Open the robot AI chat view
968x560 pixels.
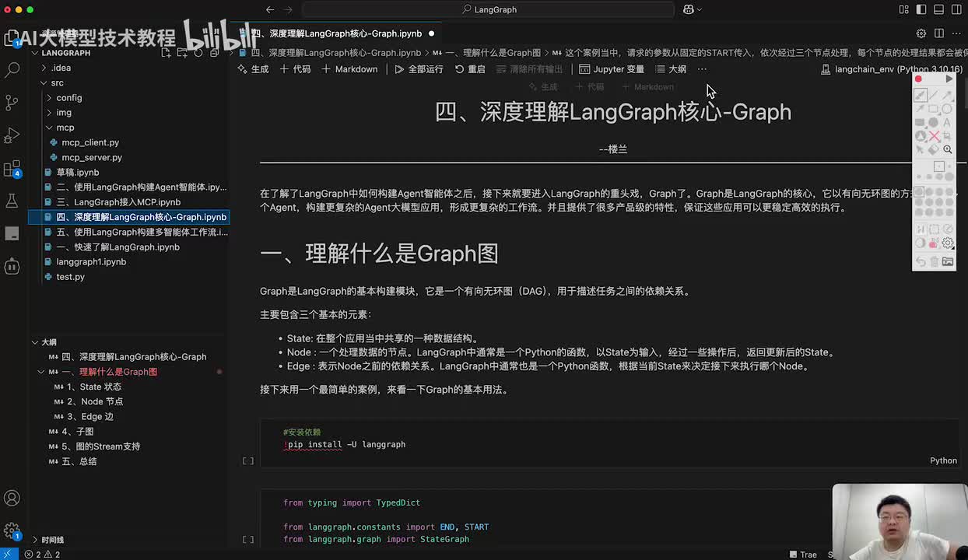[12, 267]
